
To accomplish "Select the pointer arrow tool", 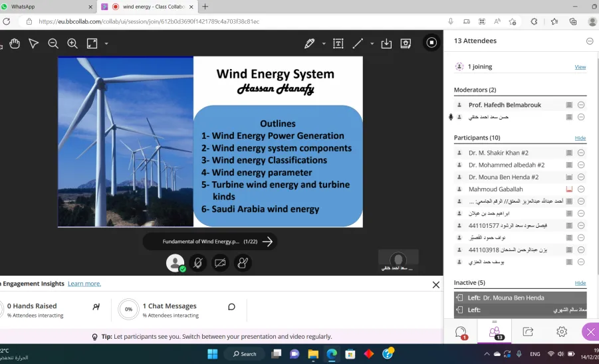I will 34,43.
